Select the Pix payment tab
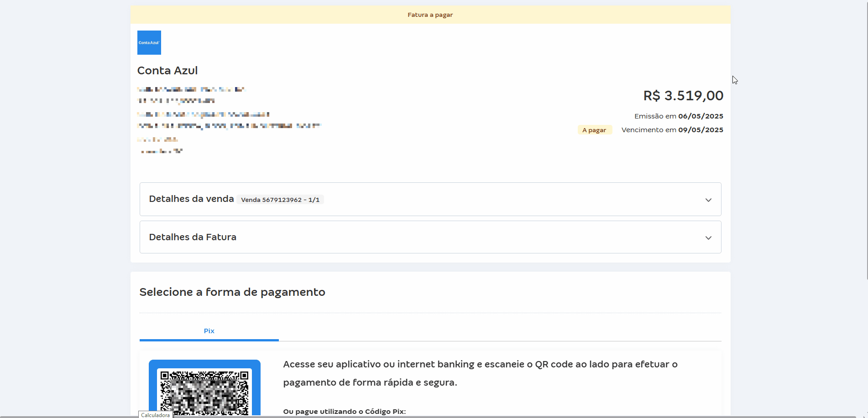 click(209, 331)
